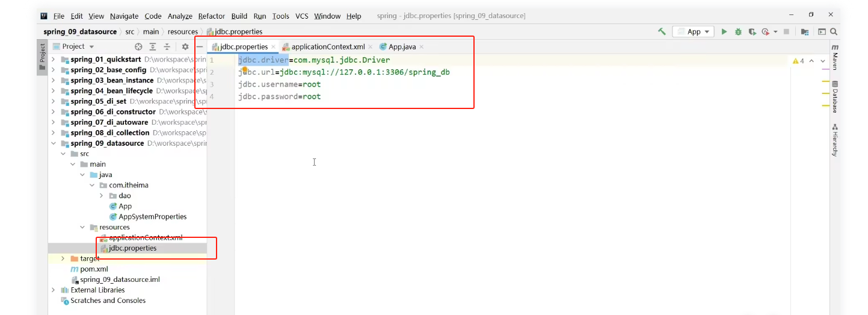Click spring_09_datasource in the breadcrumb bar
The image size is (868, 315).
80,31
